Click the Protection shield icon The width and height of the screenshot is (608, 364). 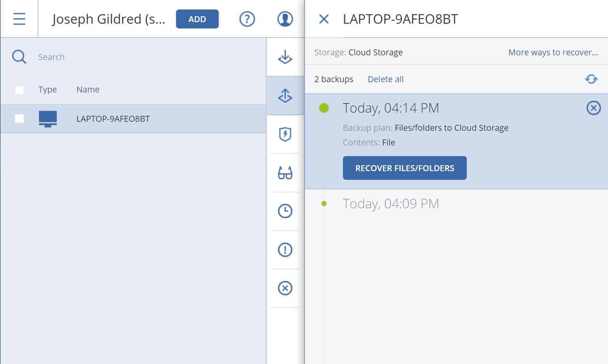pyautogui.click(x=284, y=134)
